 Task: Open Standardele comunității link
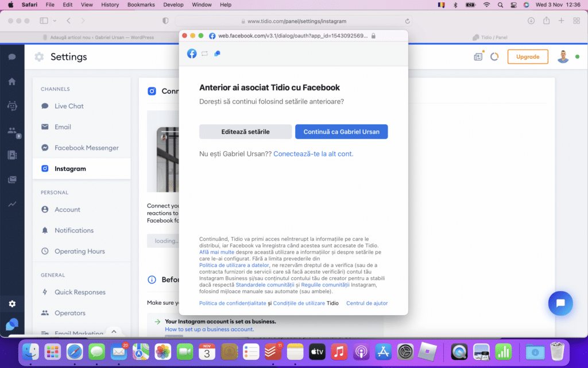pos(265,285)
